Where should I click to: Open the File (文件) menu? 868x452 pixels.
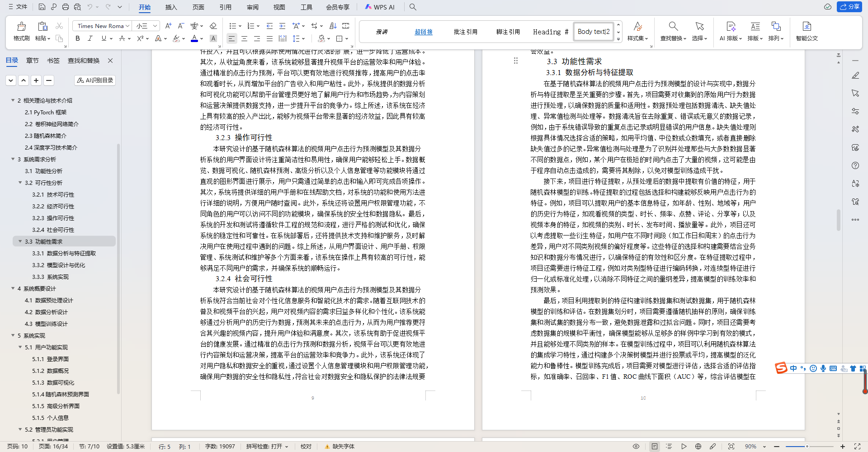coord(18,7)
